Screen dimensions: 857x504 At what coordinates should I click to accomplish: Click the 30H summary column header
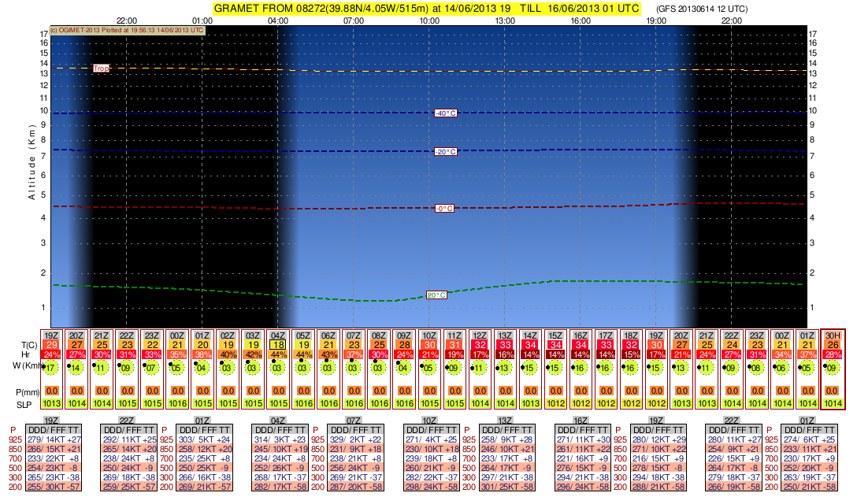click(x=833, y=335)
